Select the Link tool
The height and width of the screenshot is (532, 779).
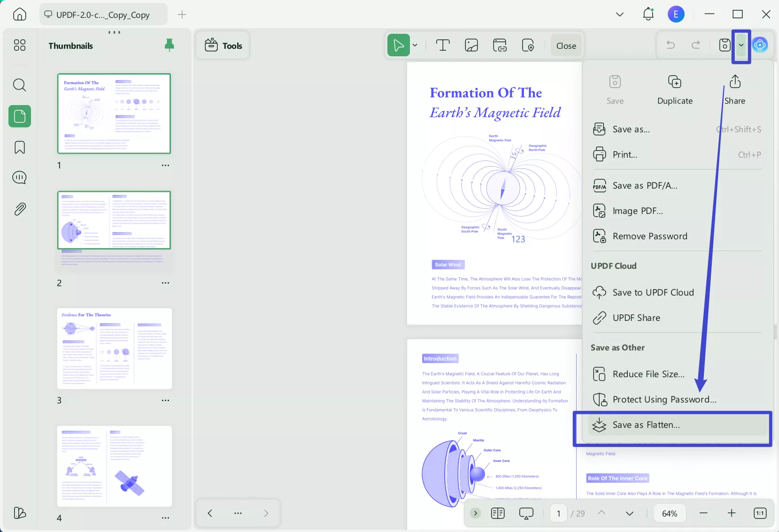tap(499, 45)
